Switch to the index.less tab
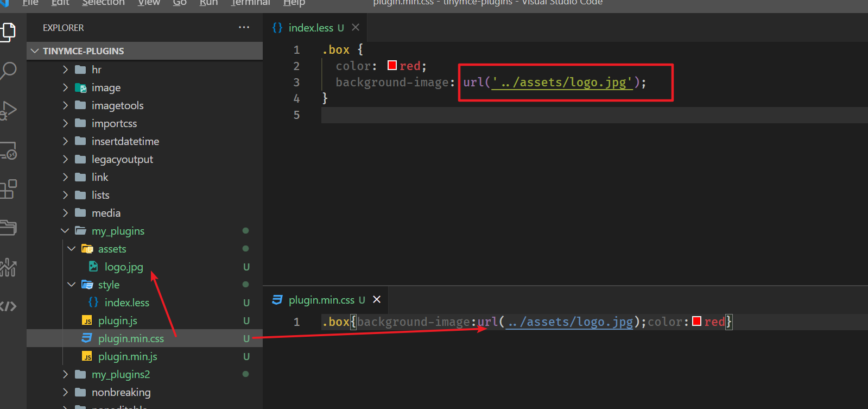This screenshot has height=409, width=868. tap(315, 28)
